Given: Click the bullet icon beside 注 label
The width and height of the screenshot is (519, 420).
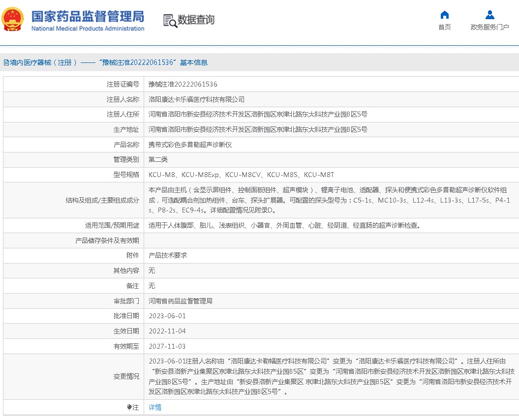Looking at the screenshot, I should coord(130,407).
